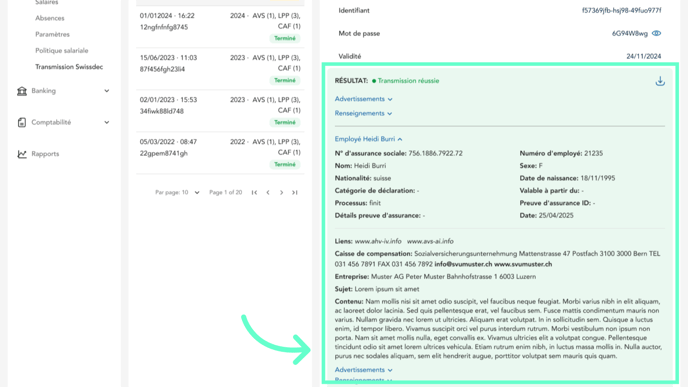Viewport: 688px width, 387px height.
Task: Expand the Advertissements section under Résultat
Action: click(x=363, y=99)
